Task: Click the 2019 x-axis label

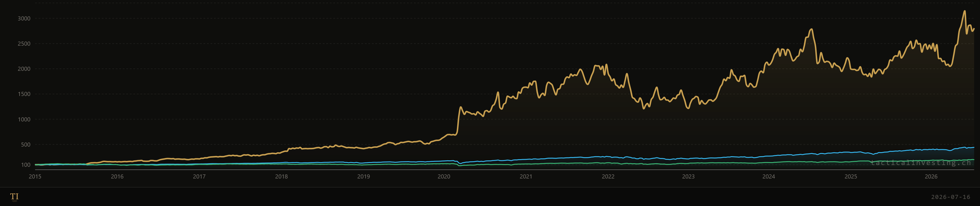Action: click(x=364, y=176)
